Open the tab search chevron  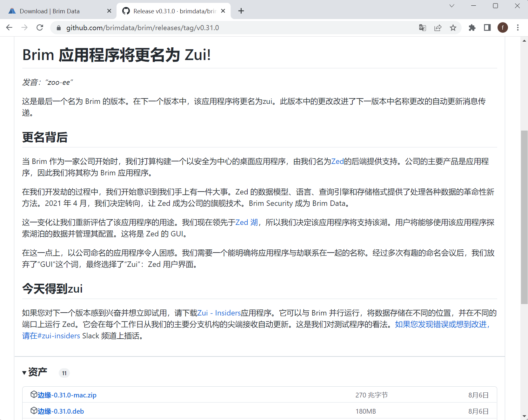452,6
